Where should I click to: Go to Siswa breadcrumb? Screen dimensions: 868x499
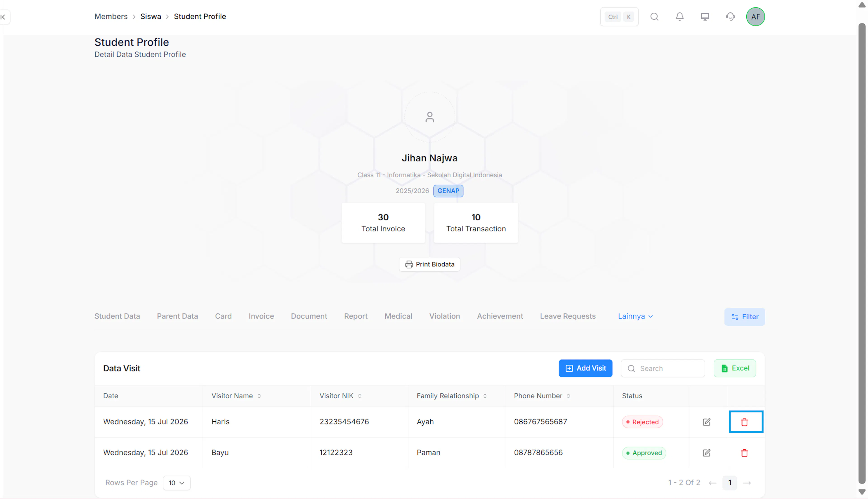pos(151,16)
